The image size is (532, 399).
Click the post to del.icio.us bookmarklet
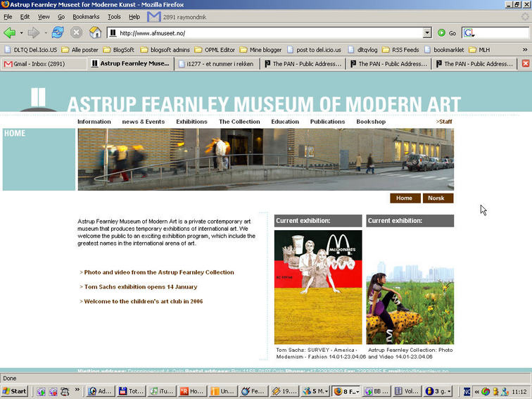(x=314, y=50)
